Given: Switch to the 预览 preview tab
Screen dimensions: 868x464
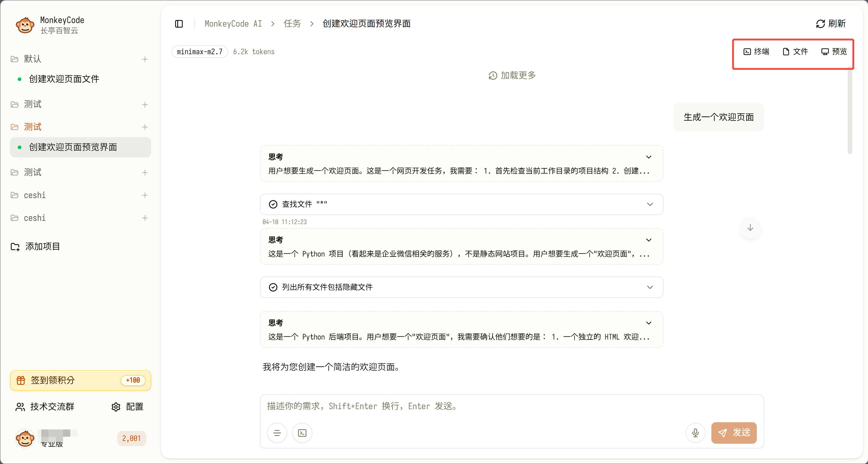Looking at the screenshot, I should (834, 51).
